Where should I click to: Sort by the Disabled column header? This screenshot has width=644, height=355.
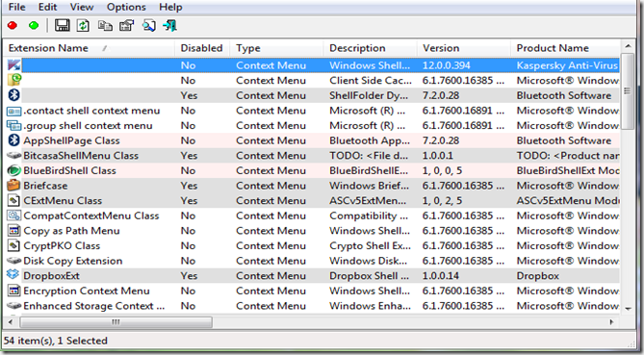point(202,48)
